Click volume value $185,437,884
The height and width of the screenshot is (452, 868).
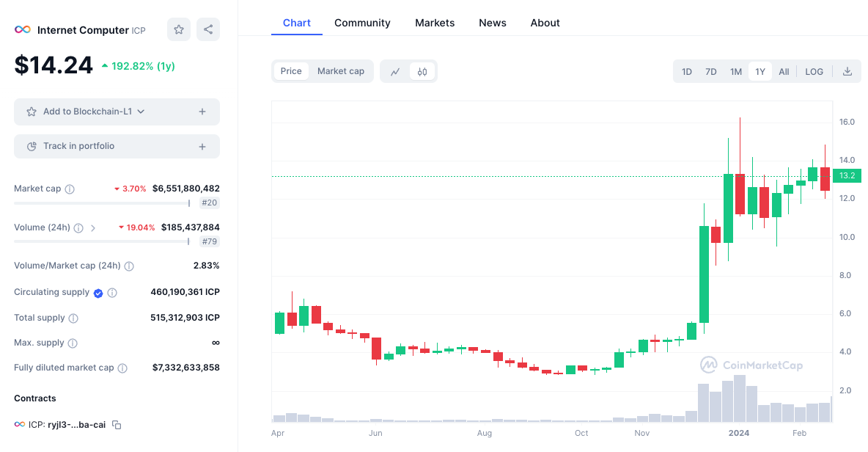click(191, 227)
